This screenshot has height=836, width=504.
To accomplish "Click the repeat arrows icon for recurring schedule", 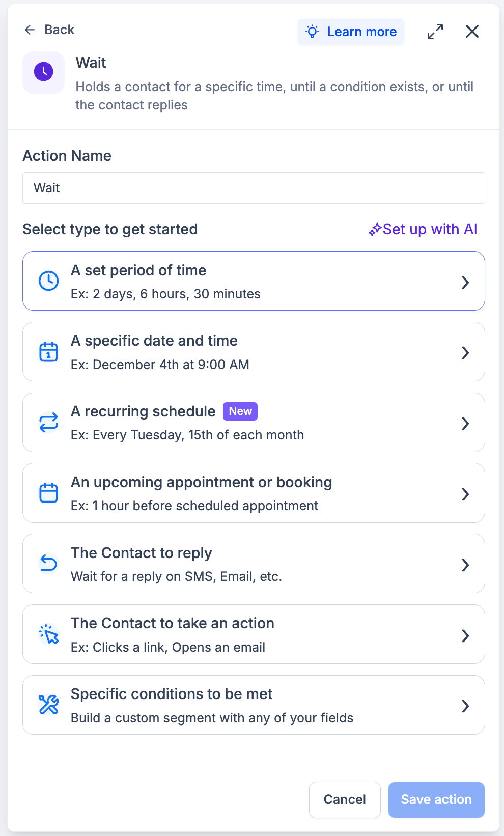I will pos(49,423).
